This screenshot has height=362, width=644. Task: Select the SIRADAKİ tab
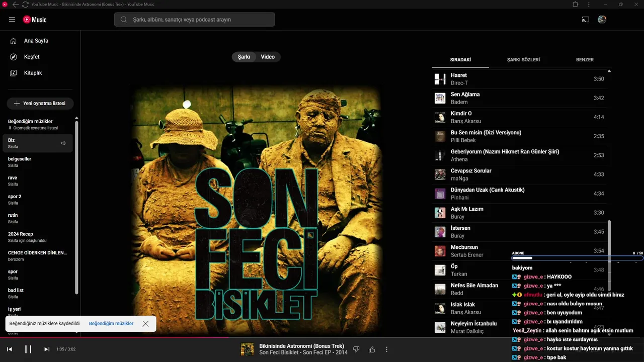pyautogui.click(x=460, y=59)
